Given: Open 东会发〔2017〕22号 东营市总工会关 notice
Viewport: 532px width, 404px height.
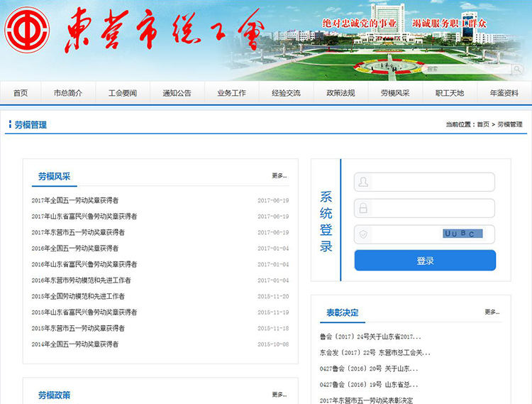Looking at the screenshot, I should point(375,353).
